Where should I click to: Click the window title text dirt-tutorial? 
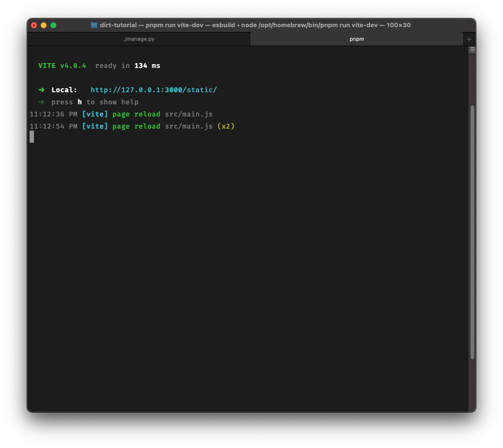[118, 25]
